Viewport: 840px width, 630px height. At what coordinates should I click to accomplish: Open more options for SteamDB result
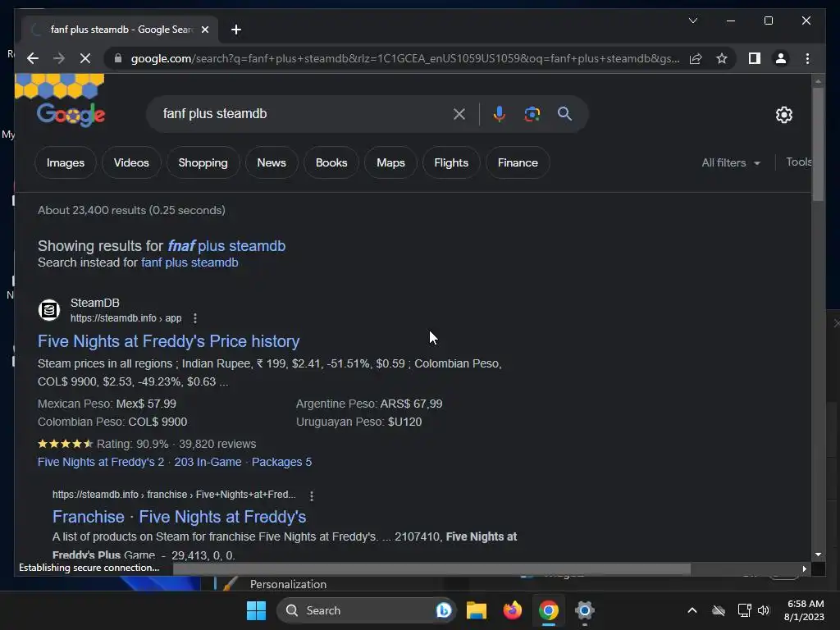pyautogui.click(x=195, y=318)
